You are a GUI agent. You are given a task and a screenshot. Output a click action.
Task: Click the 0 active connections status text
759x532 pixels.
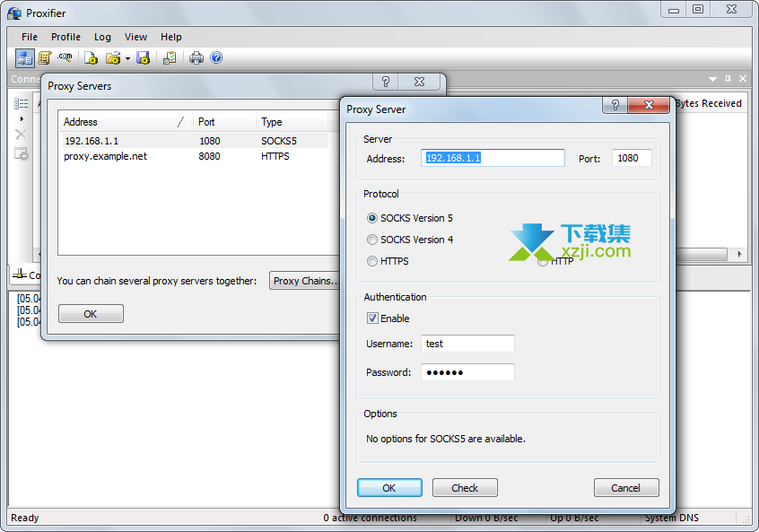pyautogui.click(x=371, y=518)
